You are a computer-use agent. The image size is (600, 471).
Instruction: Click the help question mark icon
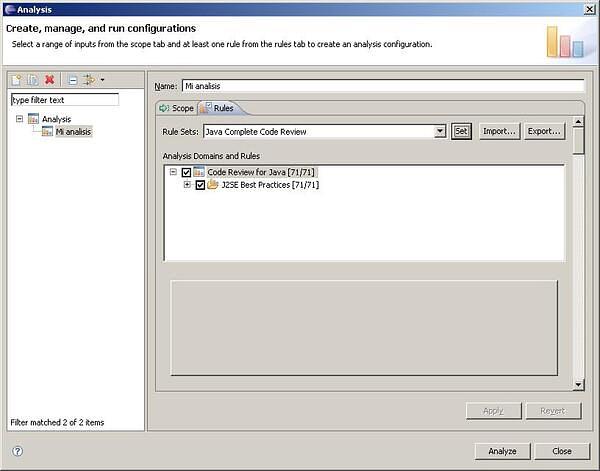[17, 451]
